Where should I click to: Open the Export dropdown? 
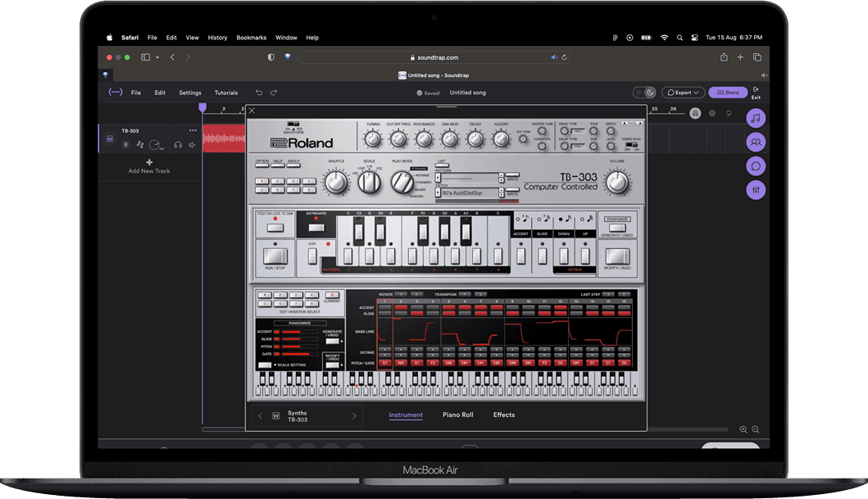(684, 93)
